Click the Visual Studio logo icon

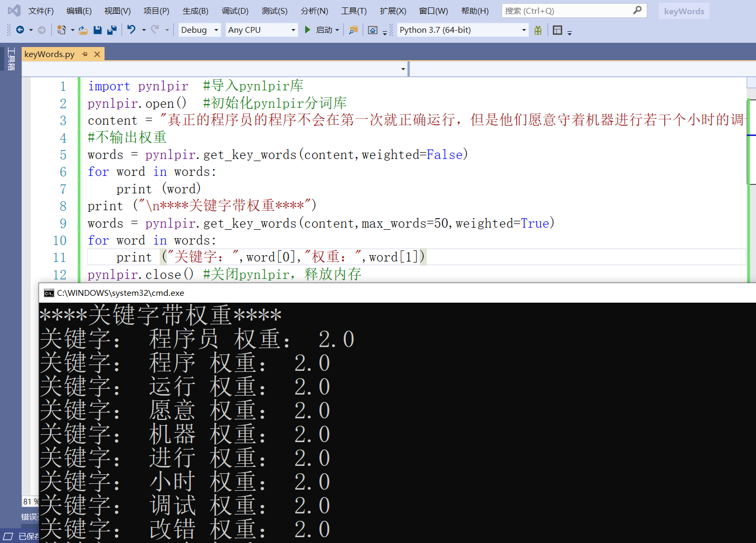(x=14, y=11)
